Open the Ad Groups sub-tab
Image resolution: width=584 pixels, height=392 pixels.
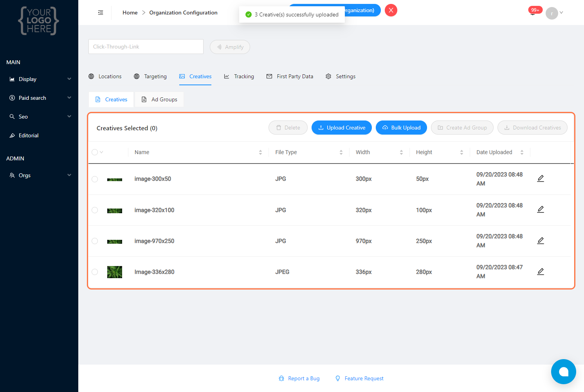(159, 99)
